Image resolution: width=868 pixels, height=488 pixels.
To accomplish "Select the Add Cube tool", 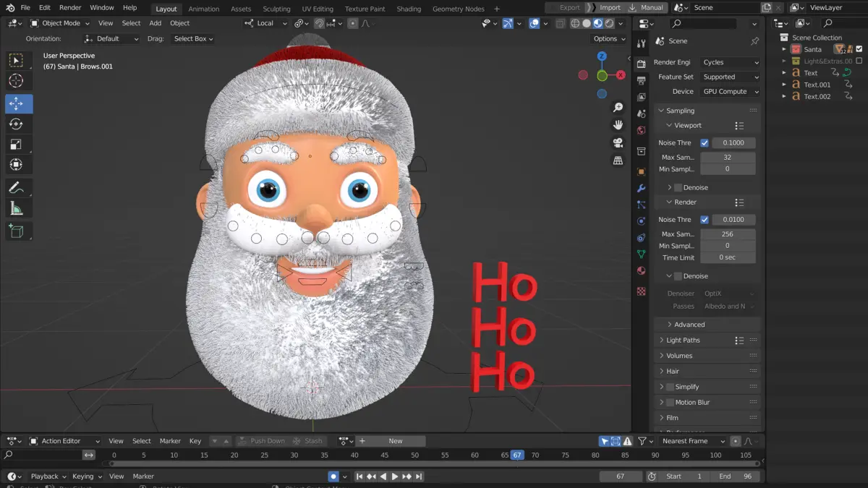I will coord(16,231).
